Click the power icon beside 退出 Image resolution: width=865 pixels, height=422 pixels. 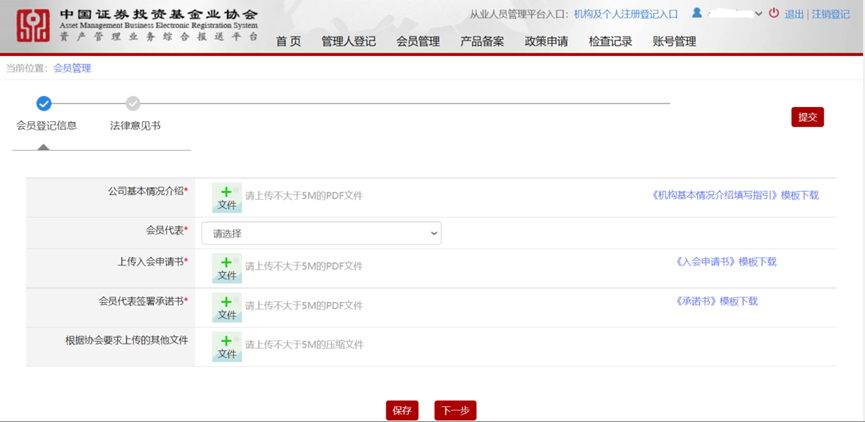click(x=774, y=13)
